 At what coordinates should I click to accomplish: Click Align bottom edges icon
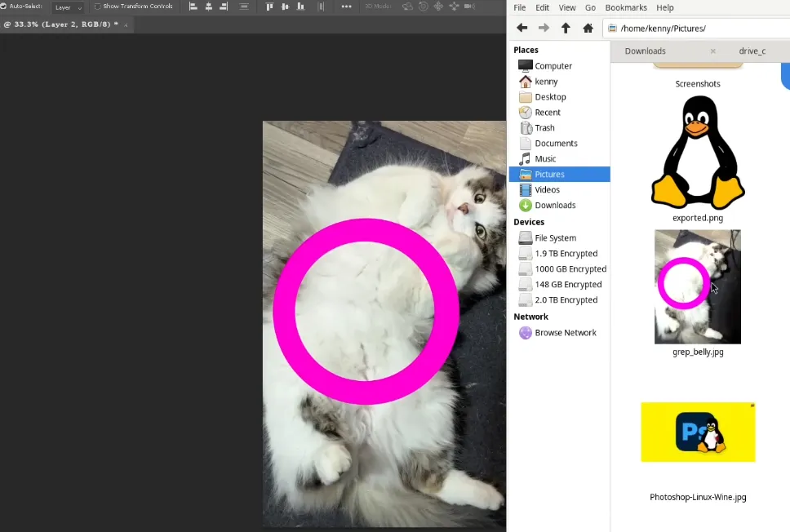click(x=301, y=7)
